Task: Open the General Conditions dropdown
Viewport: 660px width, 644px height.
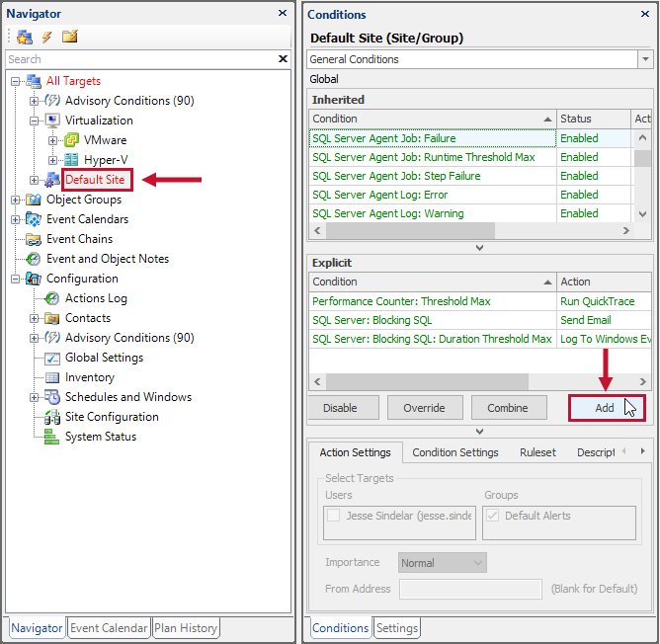Action: click(645, 59)
